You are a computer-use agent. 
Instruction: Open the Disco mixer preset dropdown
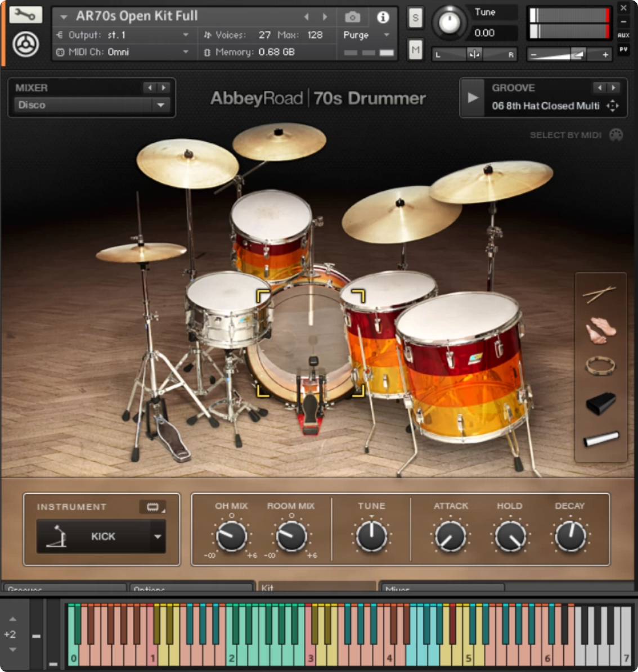pos(92,105)
